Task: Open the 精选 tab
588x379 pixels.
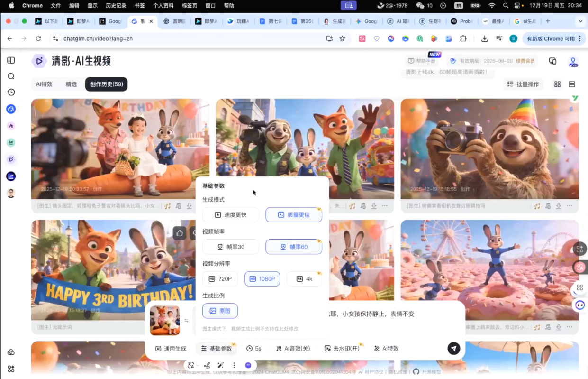Action: click(x=71, y=84)
